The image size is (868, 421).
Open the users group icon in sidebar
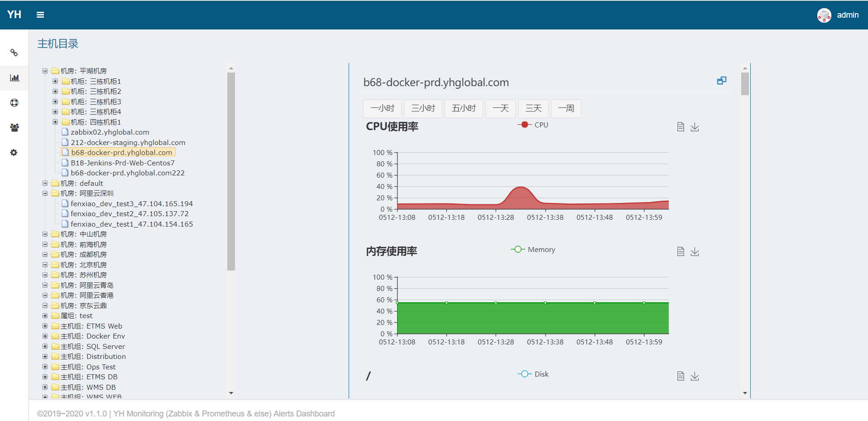(x=14, y=128)
